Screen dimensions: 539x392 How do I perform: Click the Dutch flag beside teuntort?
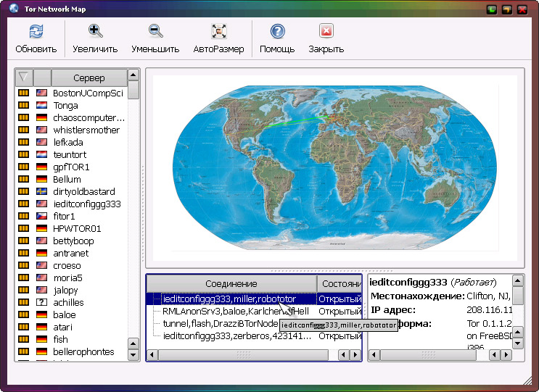pos(41,154)
